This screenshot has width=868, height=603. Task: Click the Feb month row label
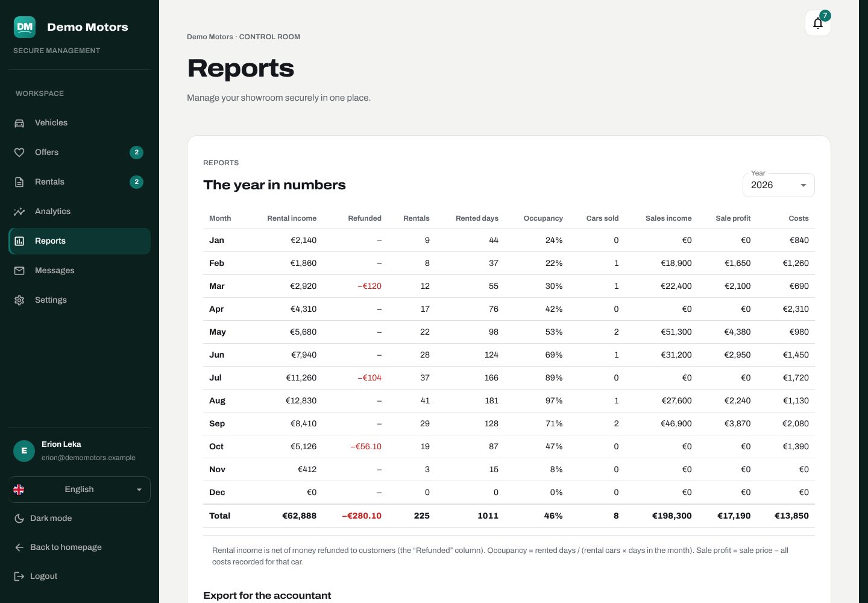[x=216, y=264]
